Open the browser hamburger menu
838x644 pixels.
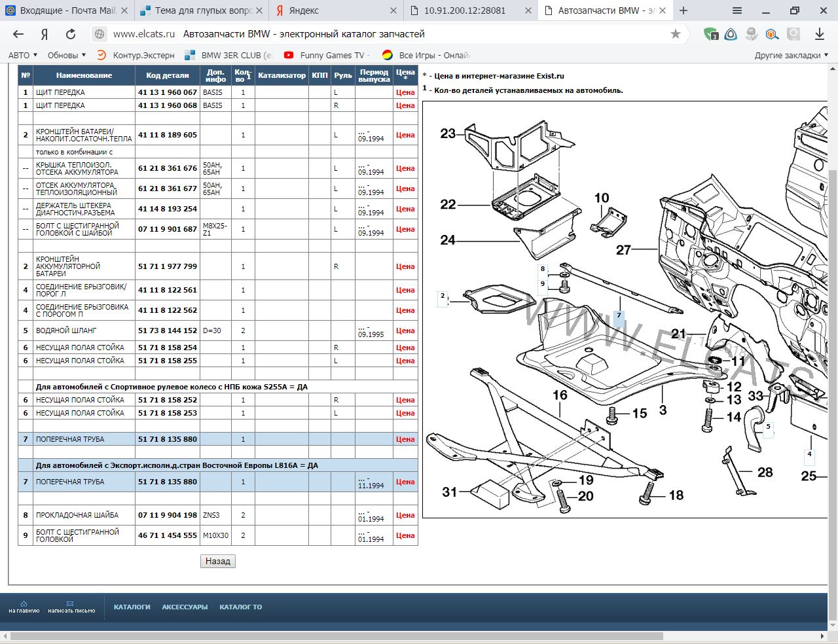point(737,10)
